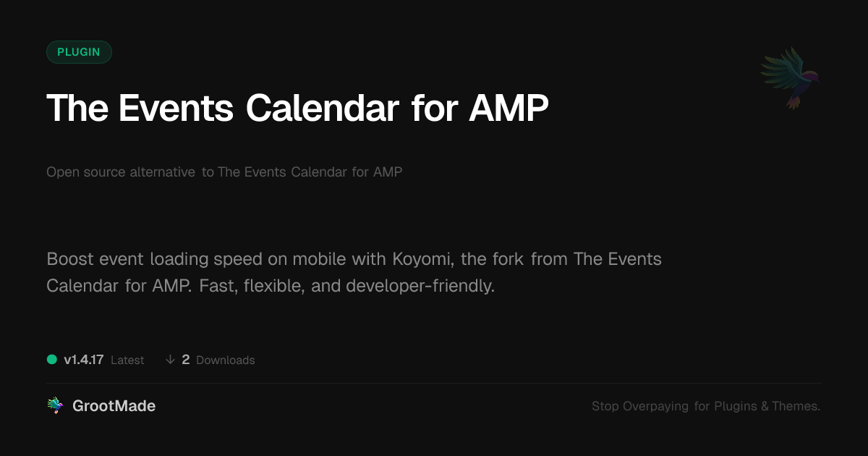
Task: Click the word developer-friendly in the description
Action: (x=420, y=286)
